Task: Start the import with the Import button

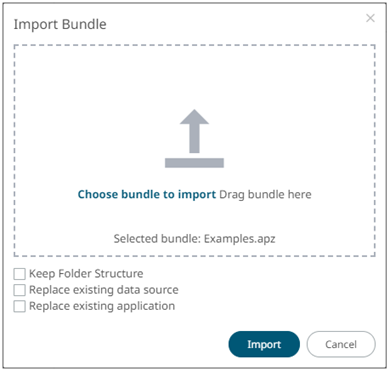Action: pyautogui.click(x=264, y=344)
